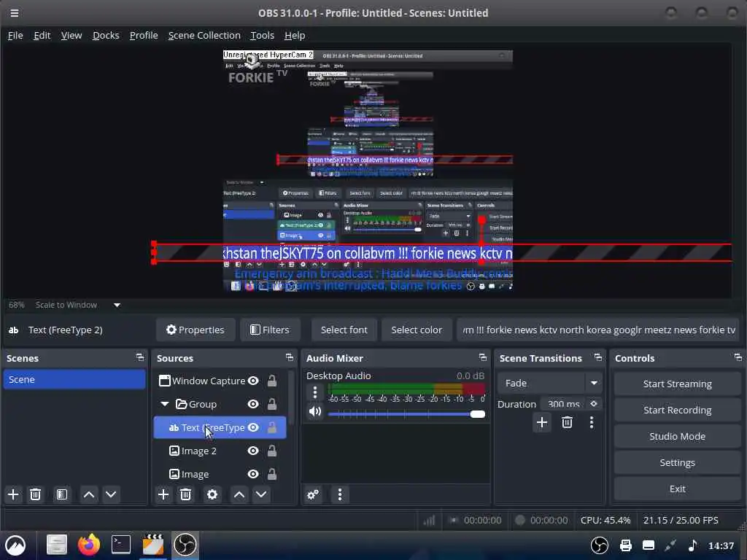The height and width of the screenshot is (560, 747).
Task: Launch Firefox from the taskbar
Action: 88,545
